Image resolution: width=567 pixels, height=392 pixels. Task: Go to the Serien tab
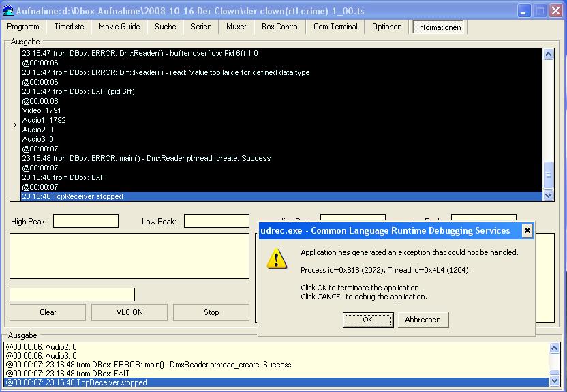coord(201,27)
